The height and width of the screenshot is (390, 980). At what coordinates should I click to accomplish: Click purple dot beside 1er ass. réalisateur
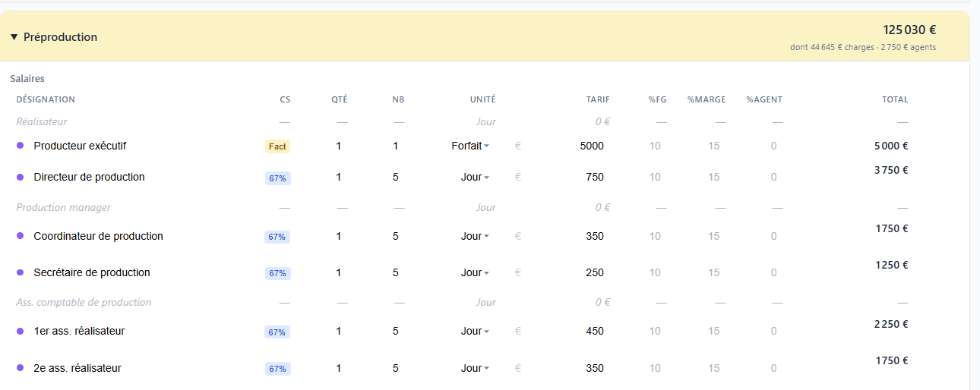point(21,331)
